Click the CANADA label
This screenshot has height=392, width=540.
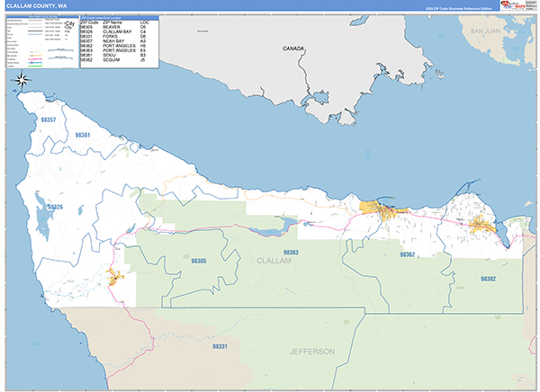[293, 48]
